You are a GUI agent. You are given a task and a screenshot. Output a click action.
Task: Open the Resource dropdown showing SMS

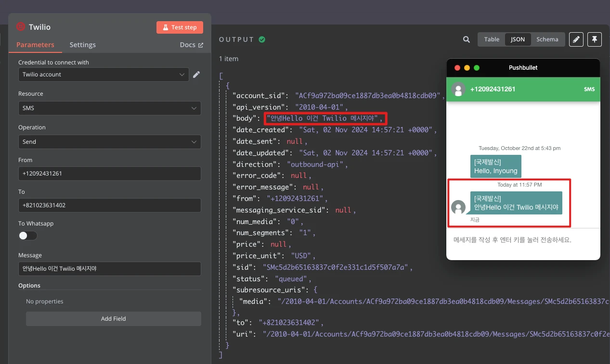point(110,108)
